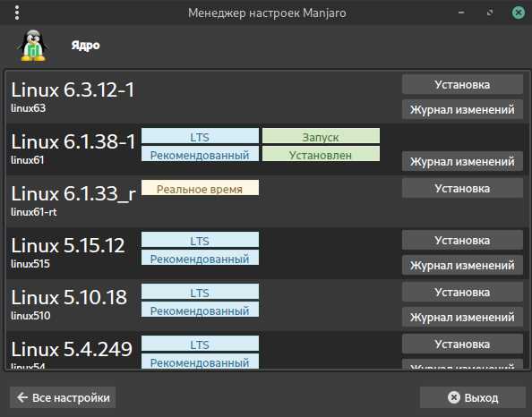Click the LTS badge of Linux 5.15.12

(x=200, y=240)
